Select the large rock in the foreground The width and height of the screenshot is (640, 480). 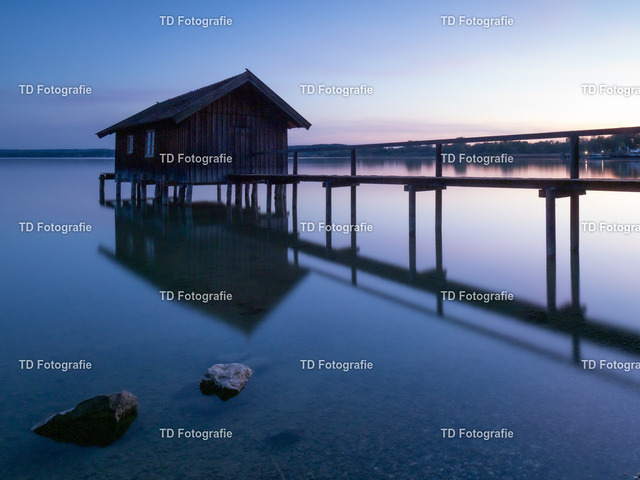coord(90,419)
